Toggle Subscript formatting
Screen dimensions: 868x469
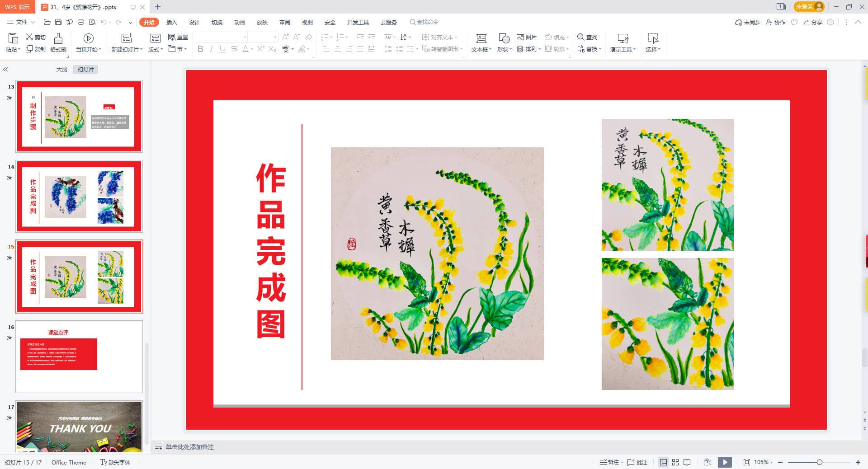(x=272, y=49)
